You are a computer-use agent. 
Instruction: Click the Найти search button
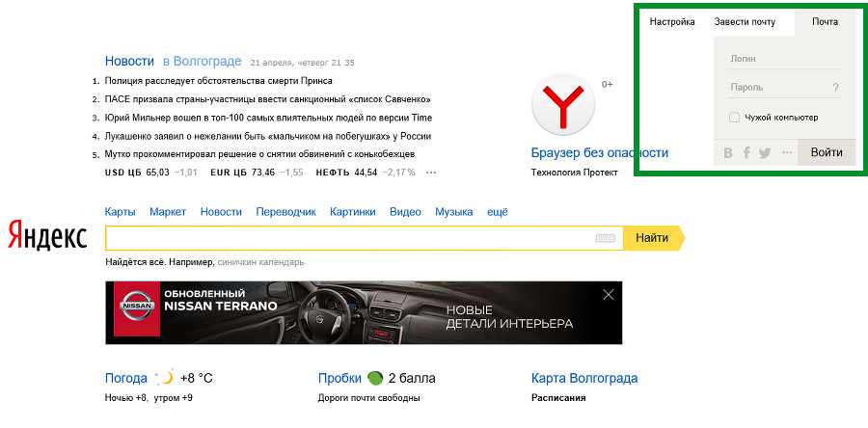654,238
